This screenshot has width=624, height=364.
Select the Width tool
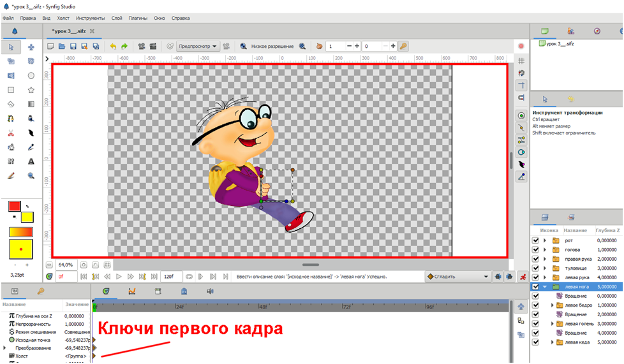[x=31, y=133]
